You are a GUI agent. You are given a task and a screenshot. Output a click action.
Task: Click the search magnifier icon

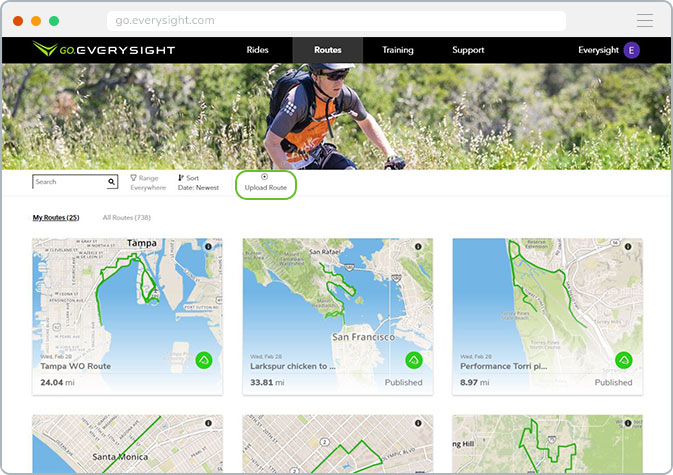point(112,182)
